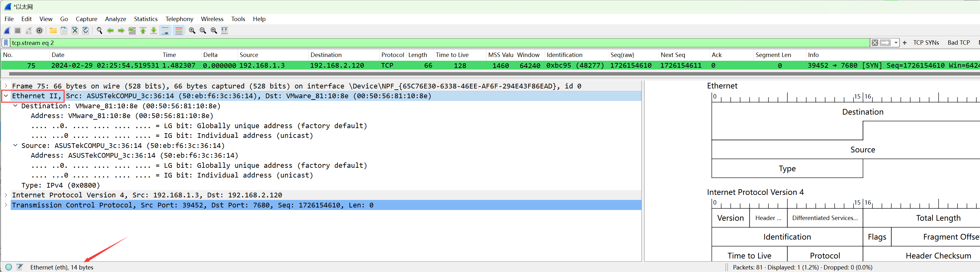Open the Edit menu
This screenshot has width=980, height=272.
click(x=27, y=19)
